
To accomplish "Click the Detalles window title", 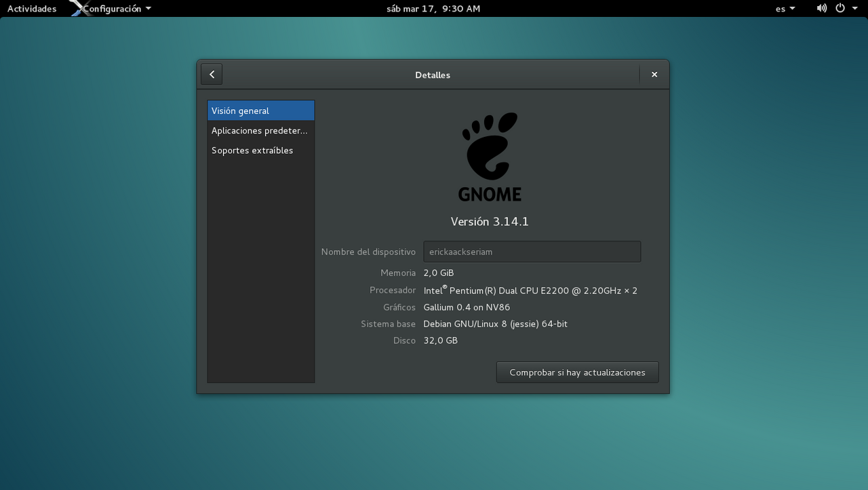I will [x=433, y=75].
